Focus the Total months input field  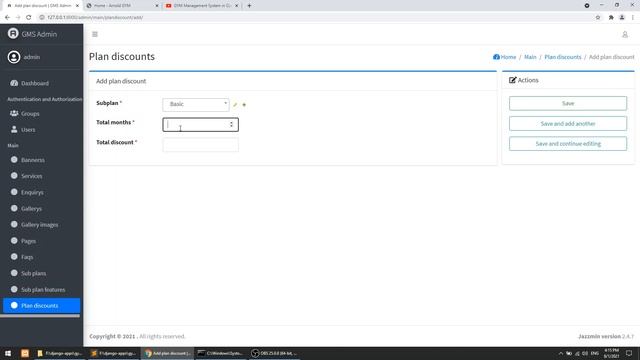tap(200, 124)
